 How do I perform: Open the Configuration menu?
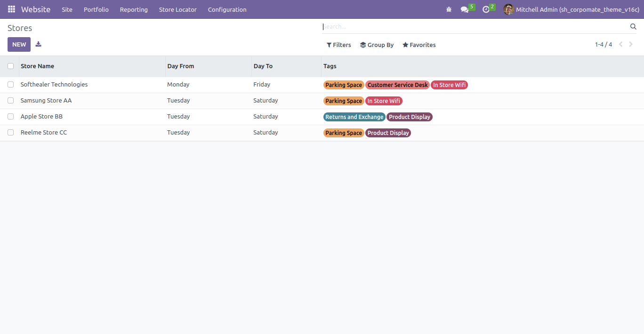pos(227,9)
